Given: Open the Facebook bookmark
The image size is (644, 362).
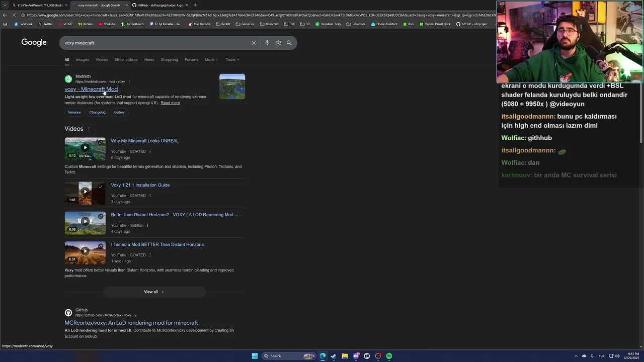Looking at the screenshot, I should click(23, 24).
